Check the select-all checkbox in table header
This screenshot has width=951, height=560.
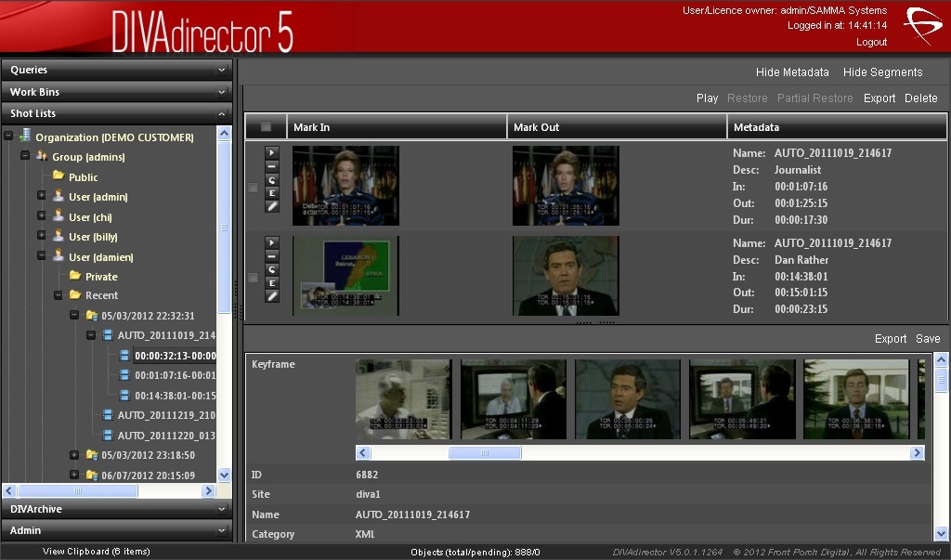coord(267,127)
